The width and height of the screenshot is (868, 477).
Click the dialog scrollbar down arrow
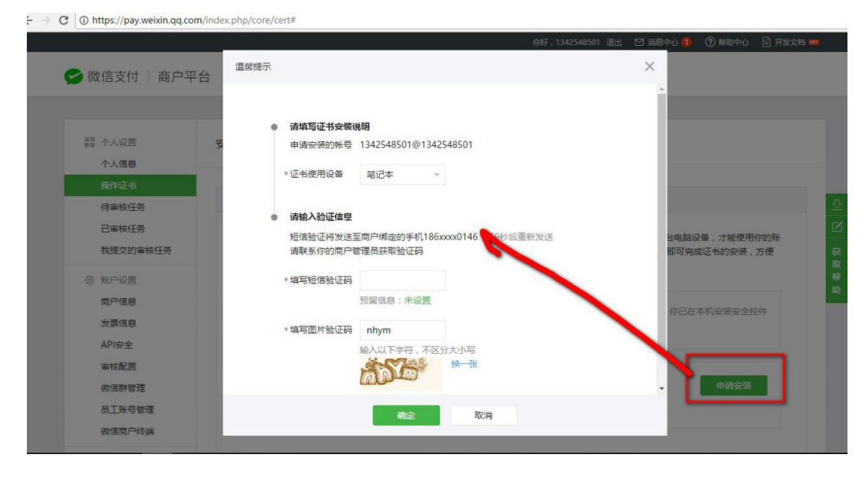pyautogui.click(x=662, y=389)
